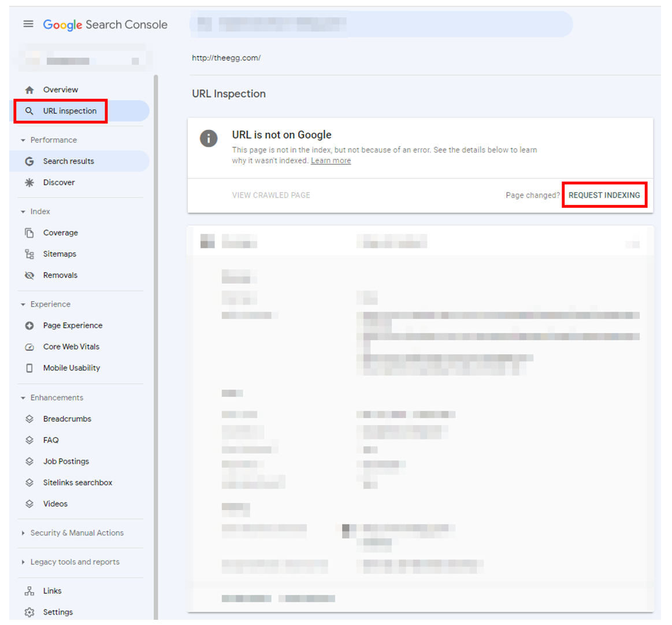Expand Security & Manual Actions section
Screen dimensions: 672x625
(23, 533)
